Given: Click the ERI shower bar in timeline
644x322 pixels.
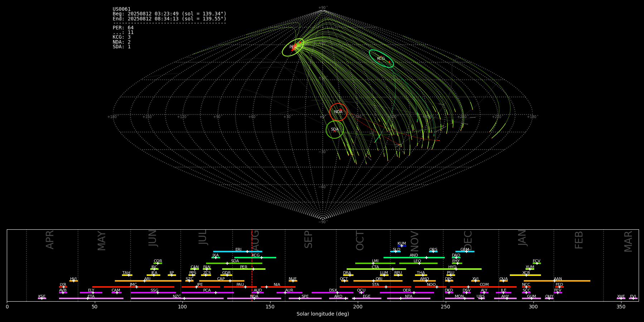Looking at the screenshot, I should pyautogui.click(x=238, y=252).
